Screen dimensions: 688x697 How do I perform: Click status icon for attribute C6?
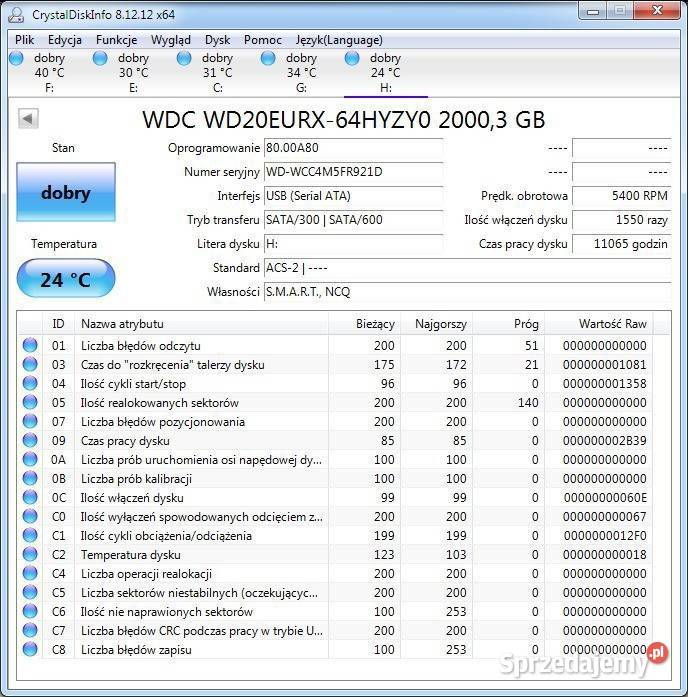click(30, 612)
